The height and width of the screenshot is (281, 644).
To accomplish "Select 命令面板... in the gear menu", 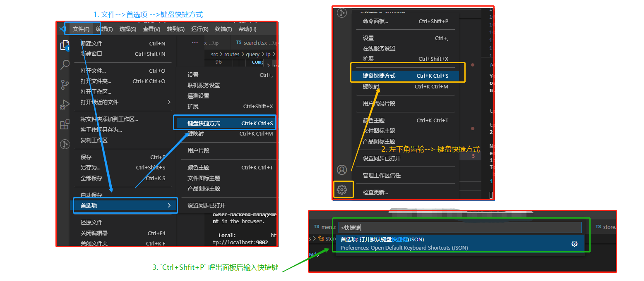I will point(406,21).
